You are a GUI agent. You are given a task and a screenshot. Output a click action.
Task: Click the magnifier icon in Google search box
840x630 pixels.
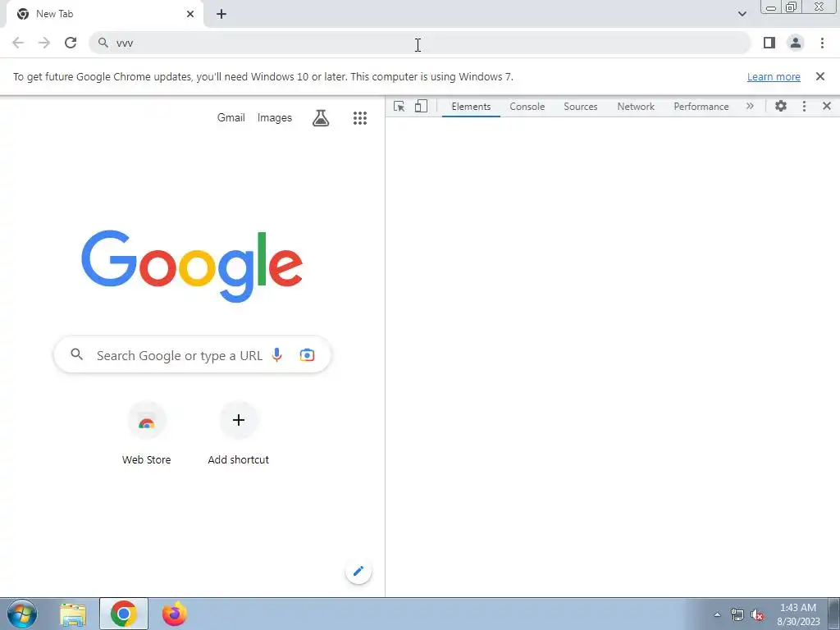[x=77, y=354]
